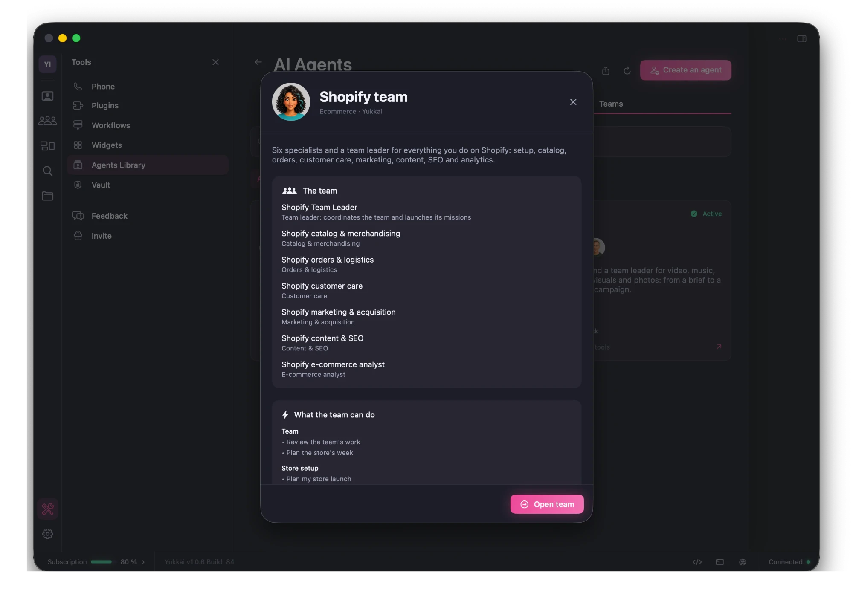The image size is (853, 616).
Task: Click the globe icon in status bar
Action: [x=743, y=562]
